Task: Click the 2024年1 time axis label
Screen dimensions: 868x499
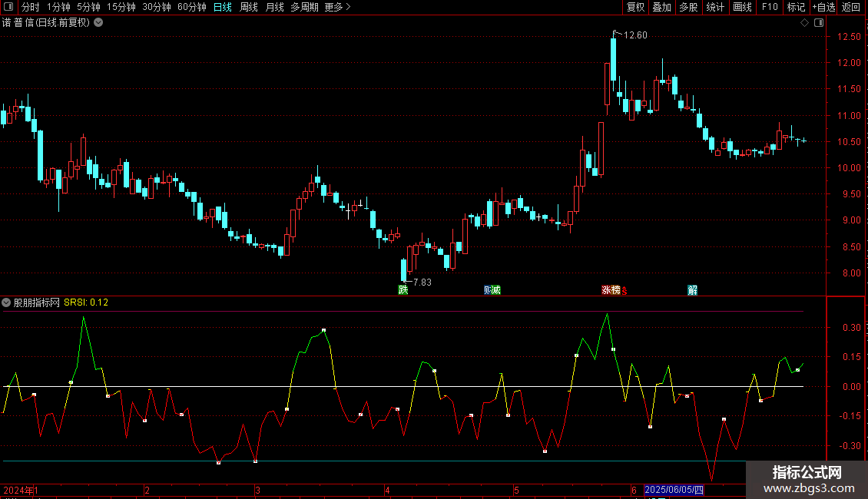Action: coord(21,490)
